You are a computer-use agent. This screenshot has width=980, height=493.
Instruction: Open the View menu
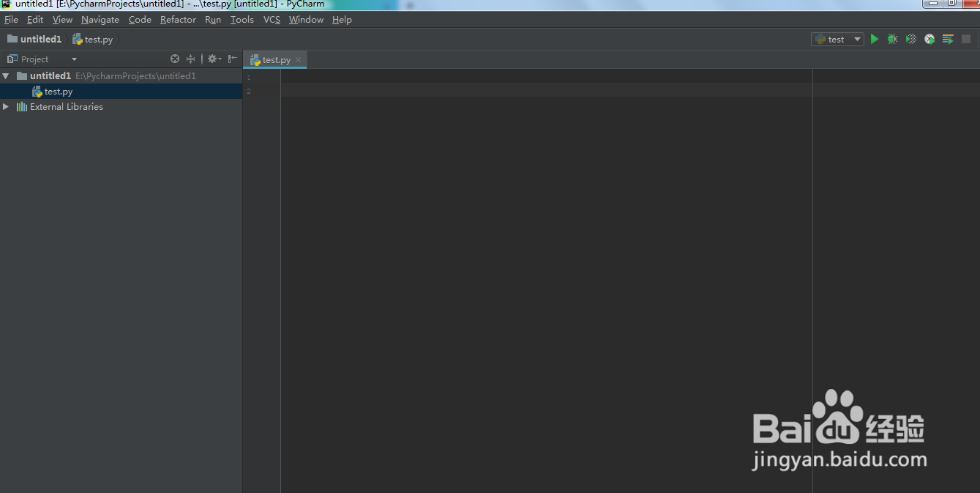62,20
